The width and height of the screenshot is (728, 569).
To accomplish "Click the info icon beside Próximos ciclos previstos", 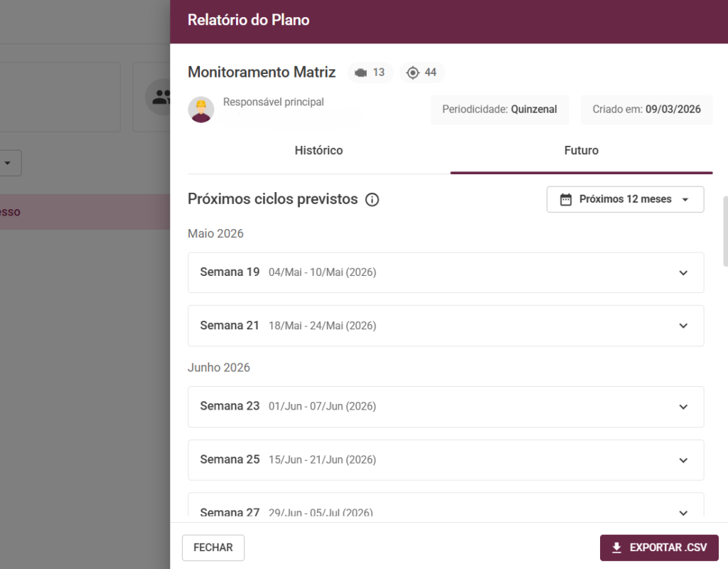I will [x=372, y=200].
